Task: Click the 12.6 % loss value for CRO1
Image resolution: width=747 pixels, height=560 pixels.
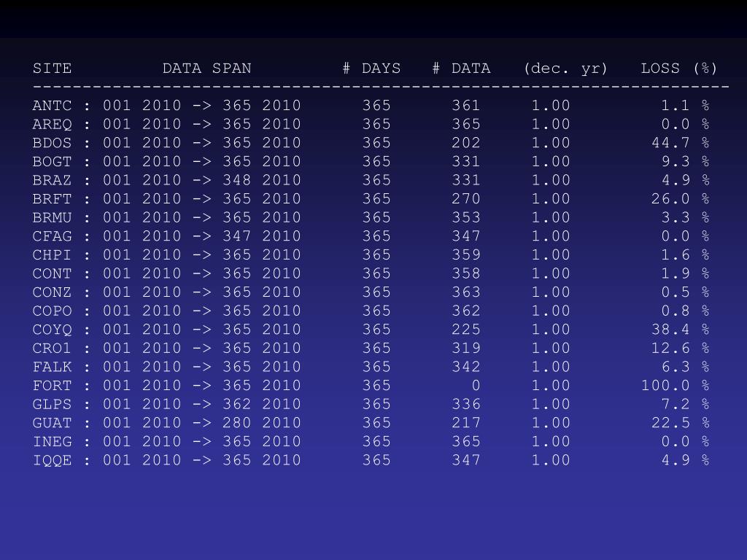Action: click(x=681, y=348)
